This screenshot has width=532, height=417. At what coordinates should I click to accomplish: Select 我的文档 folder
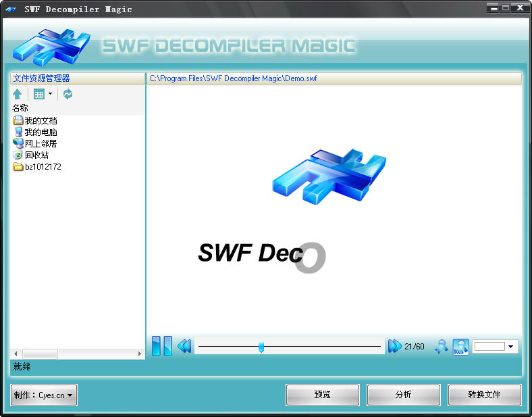[x=35, y=120]
